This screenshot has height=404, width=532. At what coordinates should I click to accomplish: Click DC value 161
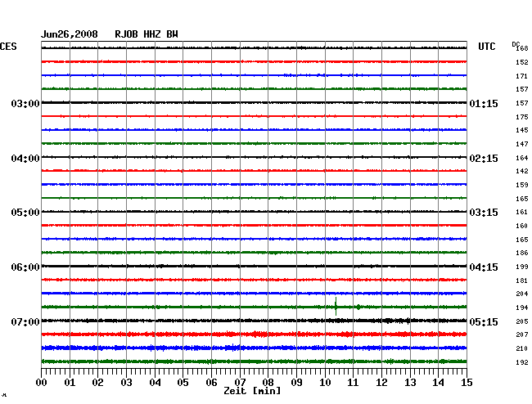pyautogui.click(x=522, y=212)
